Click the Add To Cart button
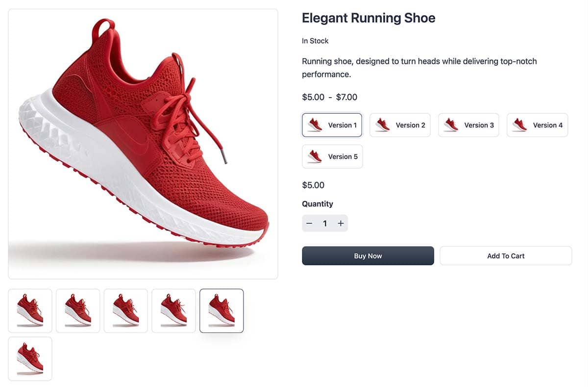The image size is (588, 387). click(506, 256)
